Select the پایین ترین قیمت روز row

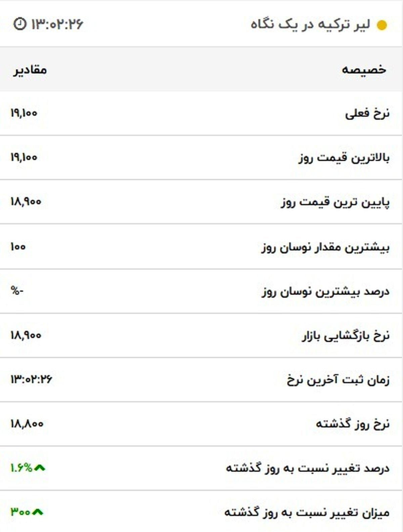click(x=335, y=202)
